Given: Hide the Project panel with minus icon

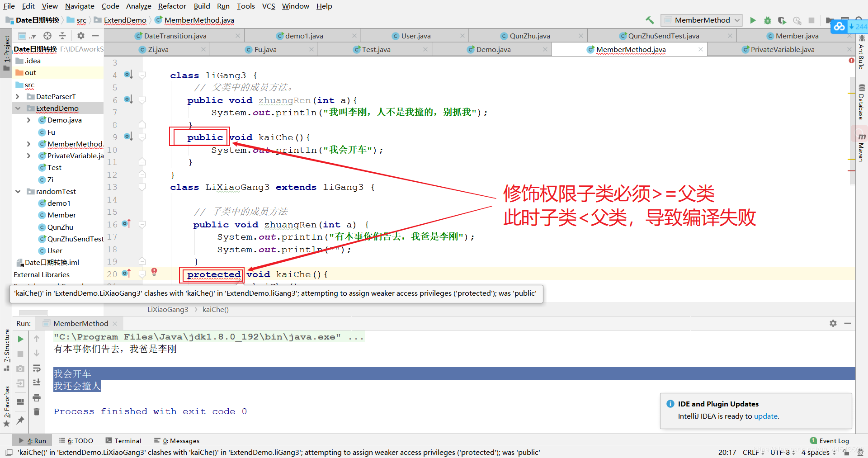Looking at the screenshot, I should [95, 36].
